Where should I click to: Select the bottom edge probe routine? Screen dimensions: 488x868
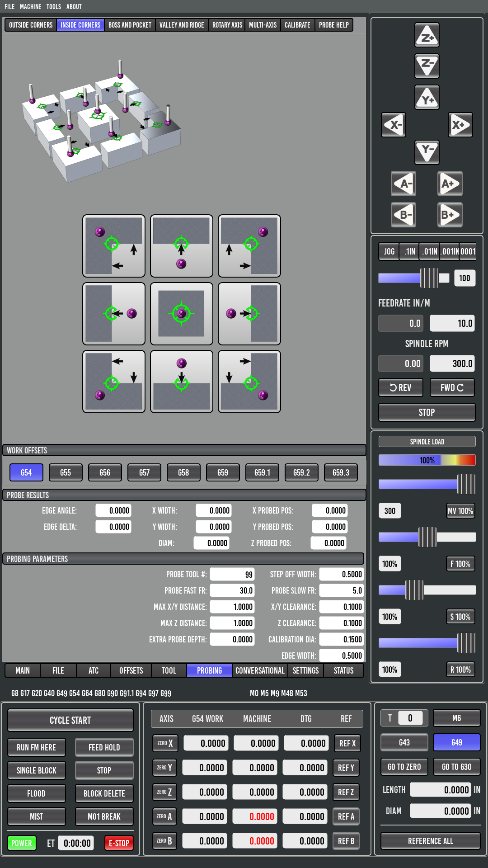point(182,382)
